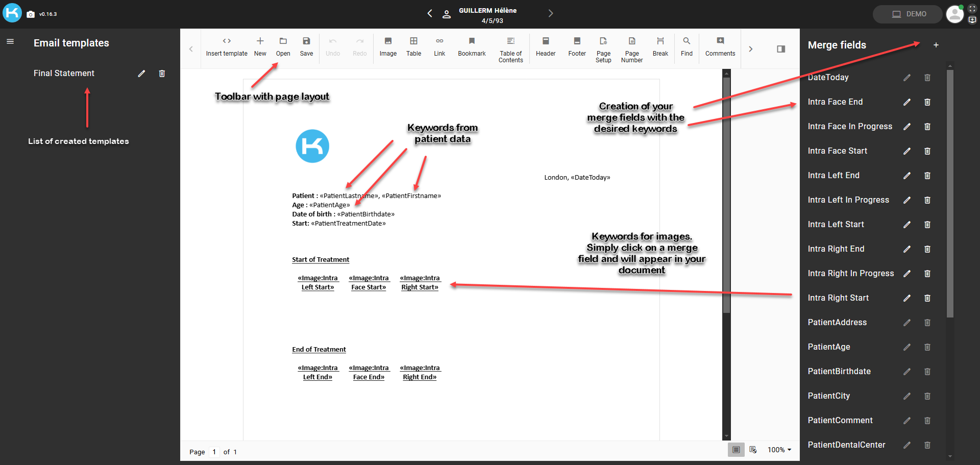Add a Bookmark via toolbar
Viewport: 980px width, 465px height.
pos(472,46)
